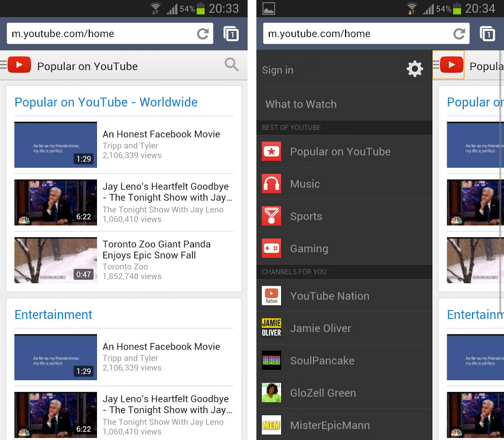
Task: Click Sign in in side menu
Action: 278,70
